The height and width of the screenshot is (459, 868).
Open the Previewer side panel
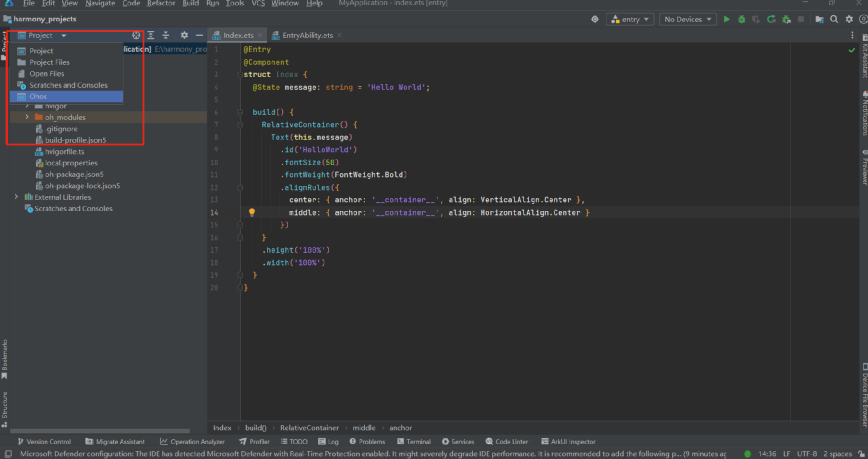click(864, 167)
